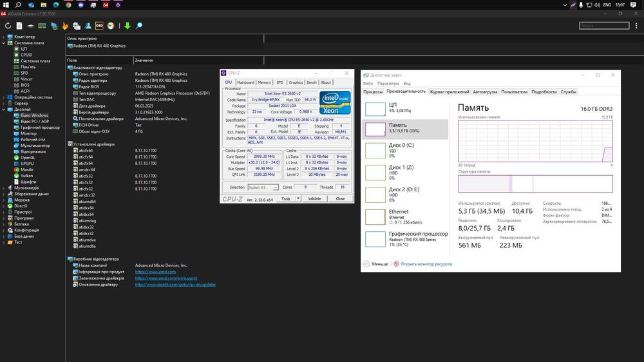The height and width of the screenshot is (362, 644).
Task: Click the Windows search taskbar icon
Action: [18, 5]
